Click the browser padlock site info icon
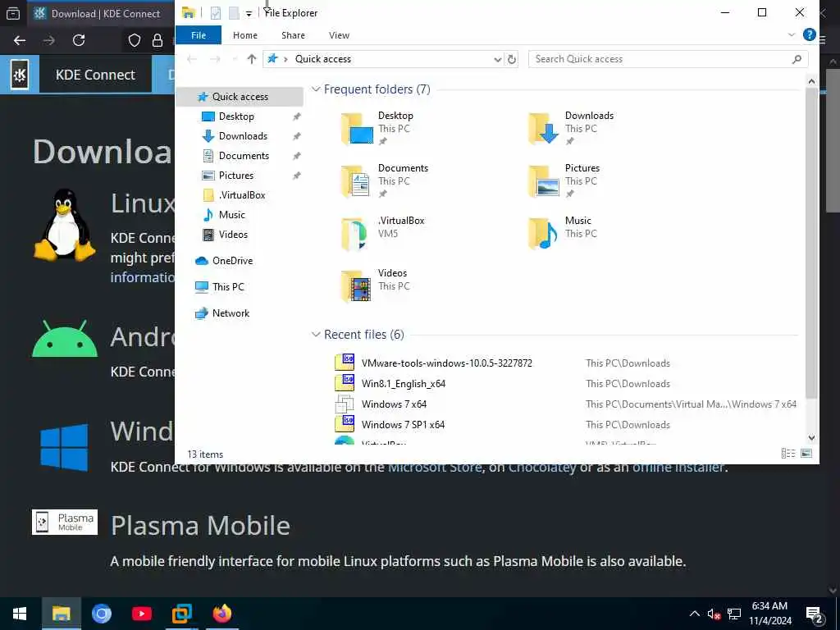 (x=157, y=40)
